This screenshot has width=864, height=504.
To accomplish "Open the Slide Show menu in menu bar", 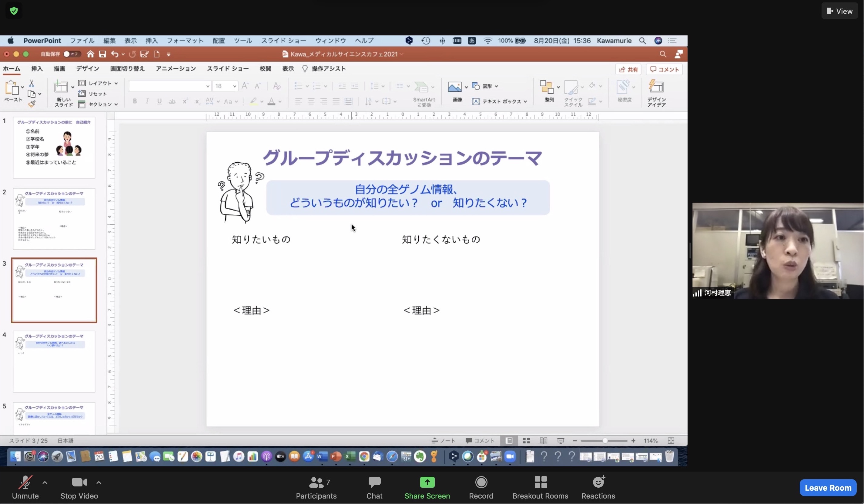I will (283, 41).
